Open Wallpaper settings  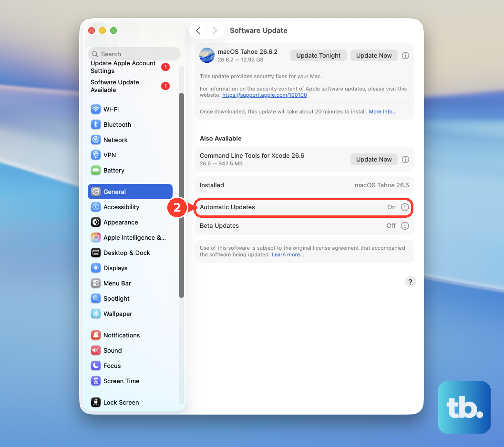tap(130, 314)
